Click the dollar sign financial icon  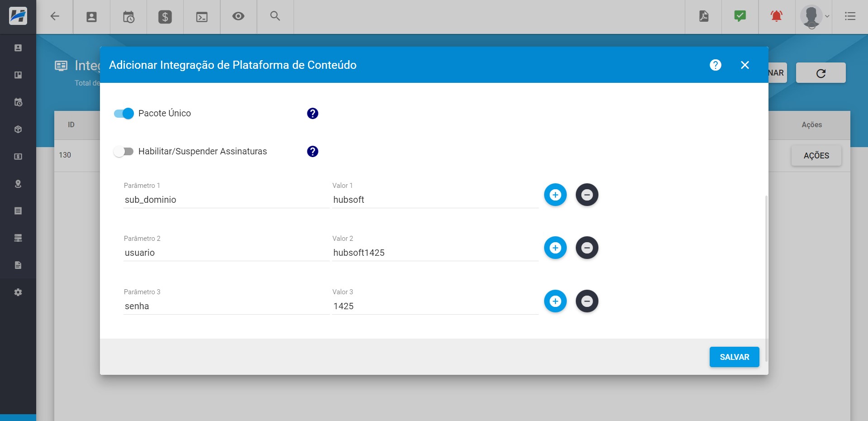click(165, 17)
